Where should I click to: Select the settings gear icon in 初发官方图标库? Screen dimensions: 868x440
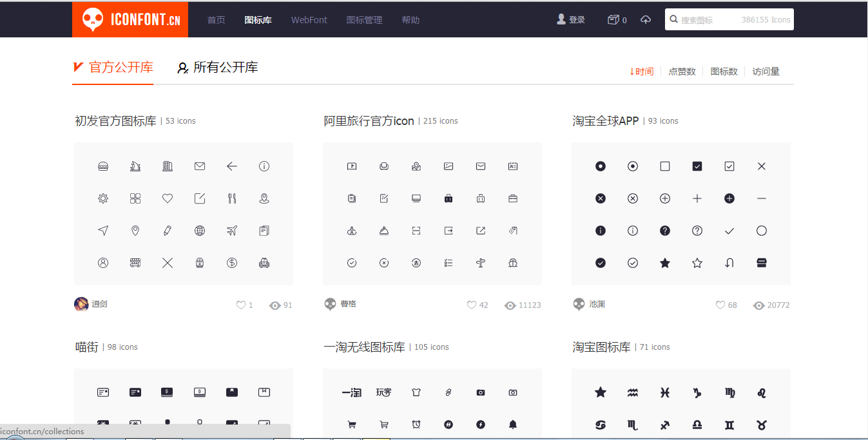tap(103, 198)
